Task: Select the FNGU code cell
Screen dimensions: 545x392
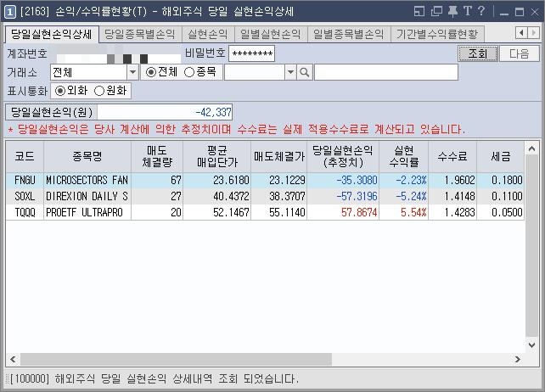Action: pyautogui.click(x=25, y=180)
